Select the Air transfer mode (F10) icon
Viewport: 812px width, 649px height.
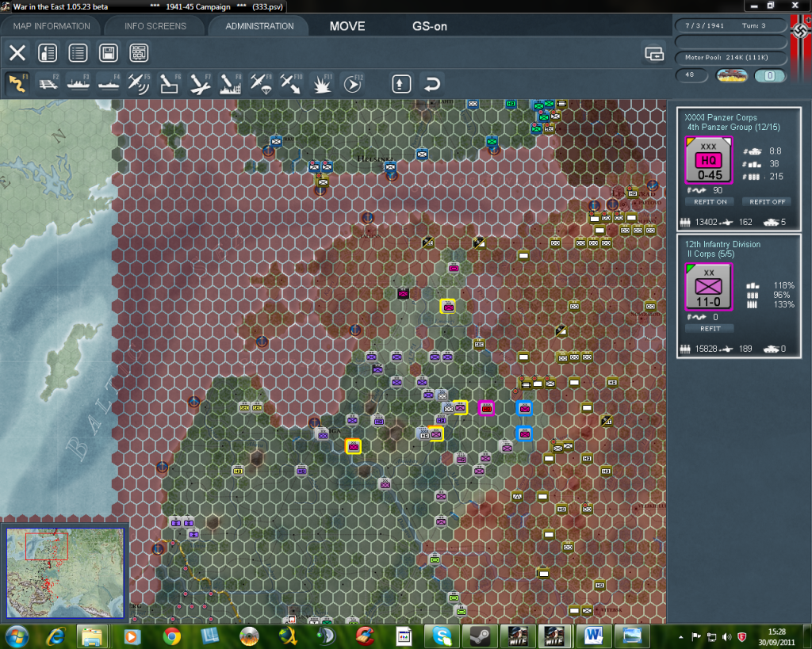point(291,83)
